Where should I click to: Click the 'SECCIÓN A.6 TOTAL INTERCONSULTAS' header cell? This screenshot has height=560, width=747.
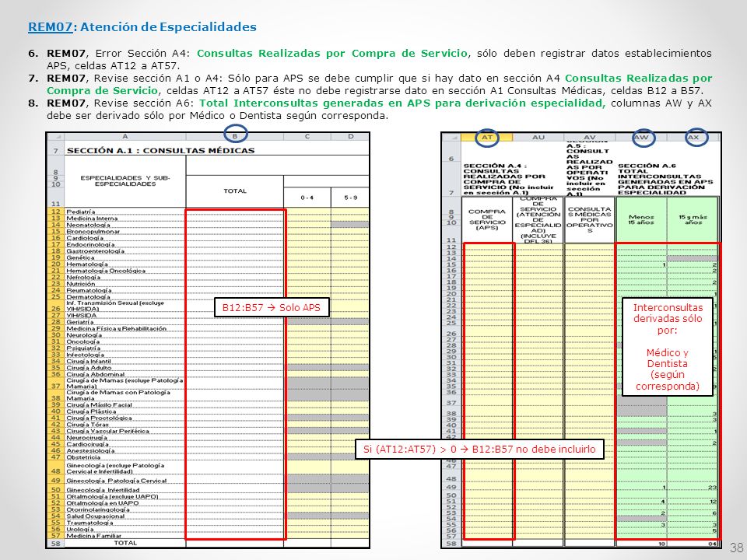click(667, 179)
